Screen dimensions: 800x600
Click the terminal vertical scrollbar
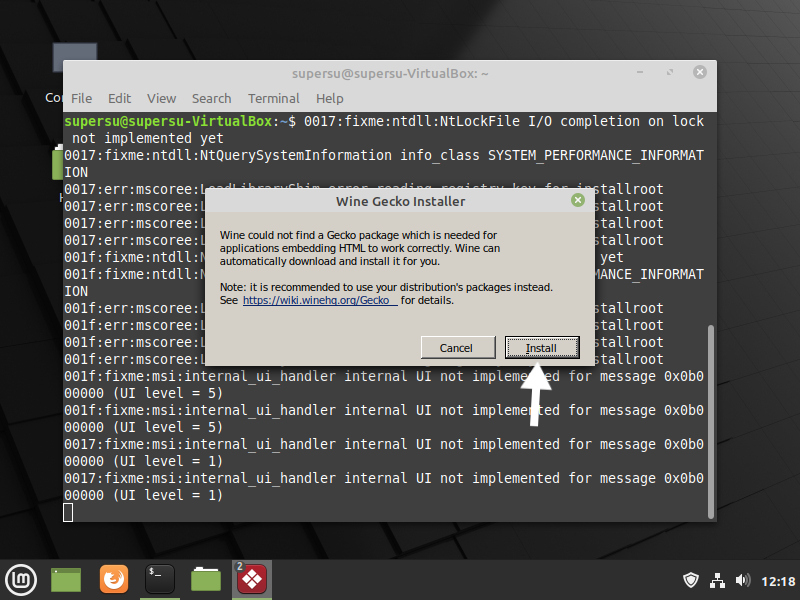[711, 421]
